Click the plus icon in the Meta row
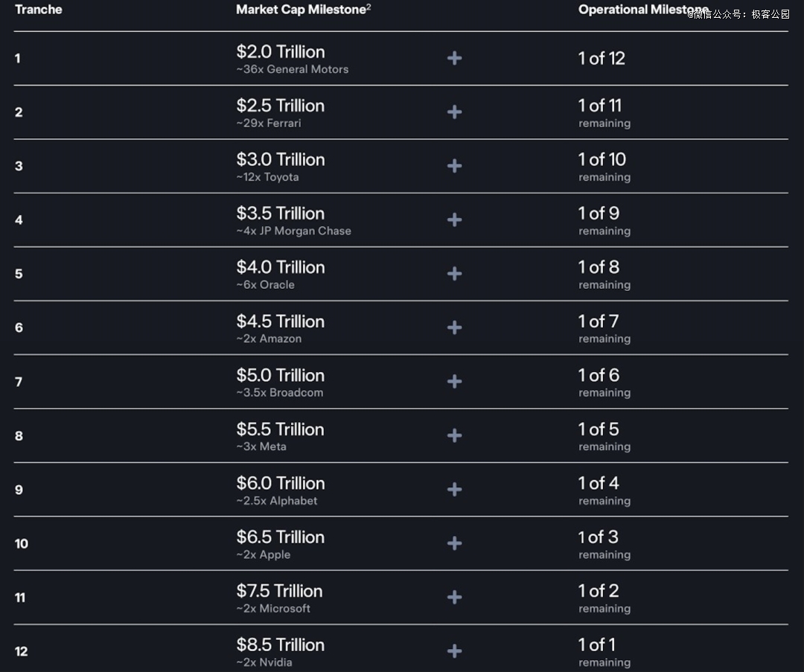 click(x=454, y=435)
